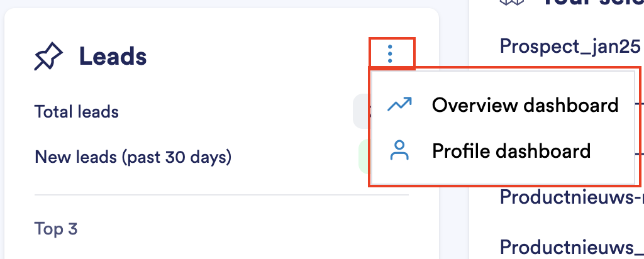644x259 pixels.
Task: Open the Prospect_jan25 selection
Action: (x=569, y=45)
